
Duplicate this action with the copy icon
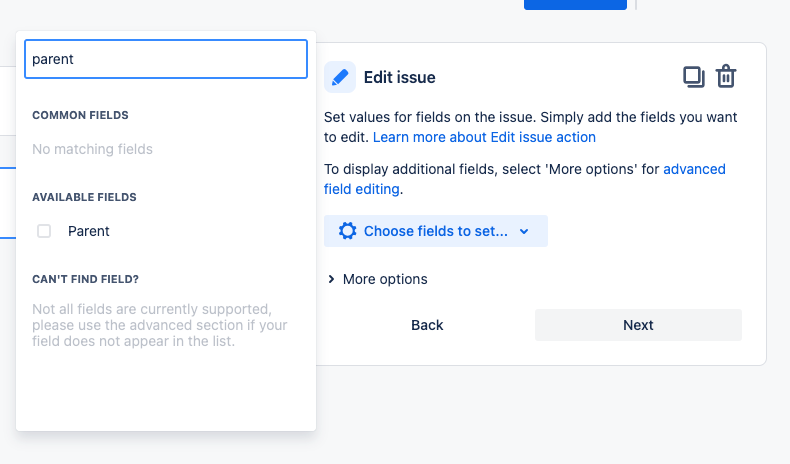(x=693, y=77)
